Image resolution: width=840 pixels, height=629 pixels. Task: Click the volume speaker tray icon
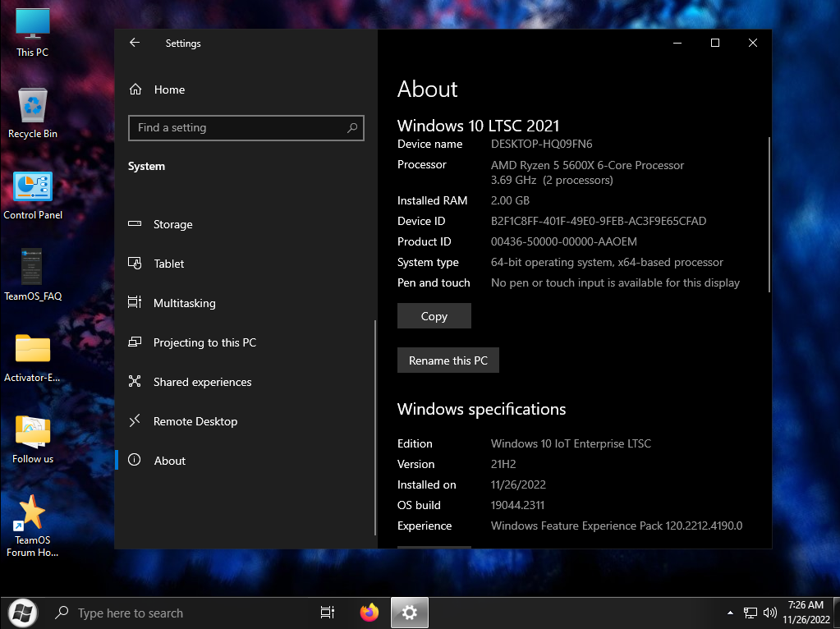coord(769,613)
